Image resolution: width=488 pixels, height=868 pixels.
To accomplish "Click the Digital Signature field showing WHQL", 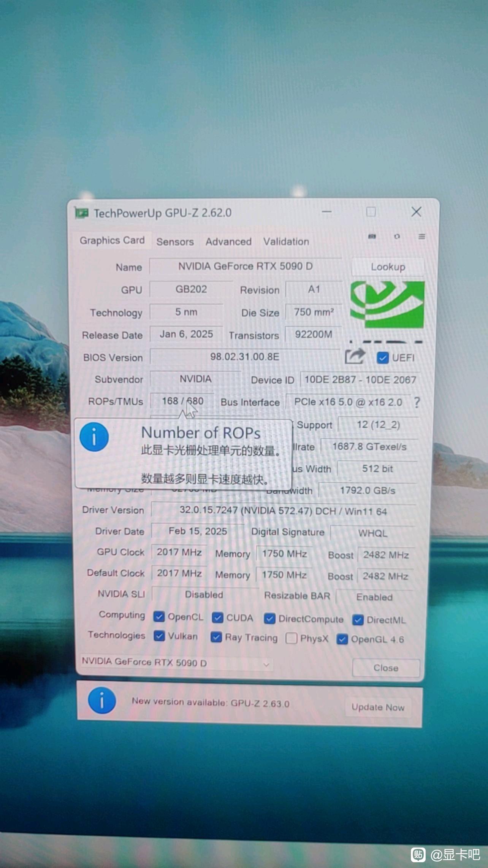I will click(372, 533).
